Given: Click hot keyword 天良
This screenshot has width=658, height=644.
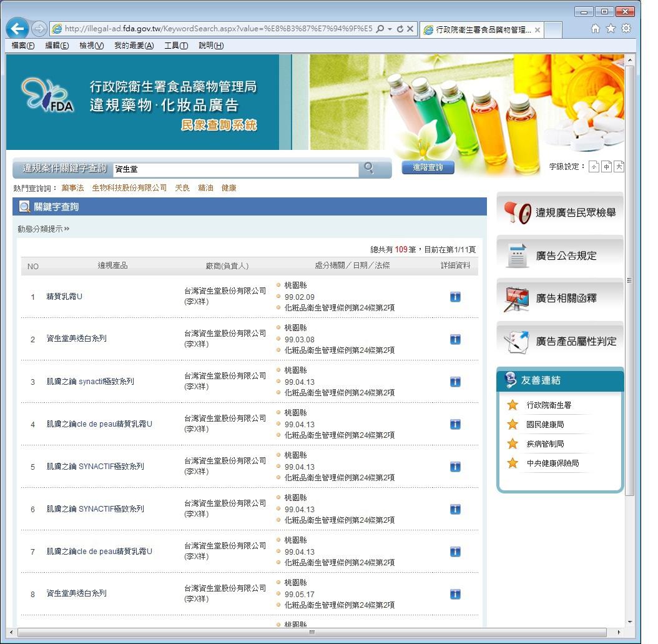Looking at the screenshot, I should 182,187.
